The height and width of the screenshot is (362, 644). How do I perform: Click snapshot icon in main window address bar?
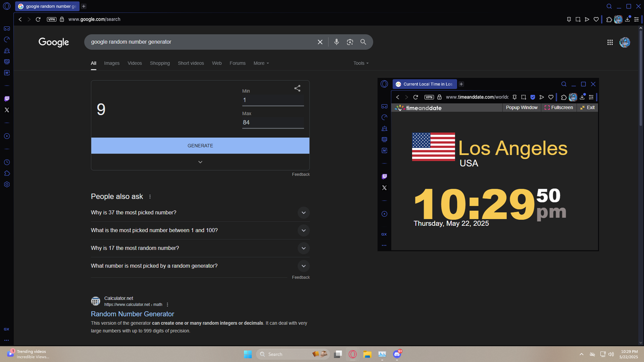point(578,19)
